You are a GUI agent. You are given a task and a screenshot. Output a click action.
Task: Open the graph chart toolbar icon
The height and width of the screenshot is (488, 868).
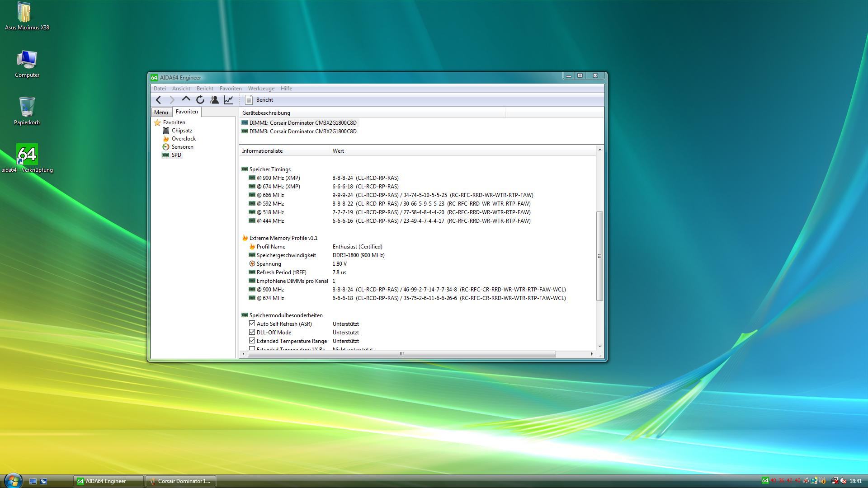228,100
